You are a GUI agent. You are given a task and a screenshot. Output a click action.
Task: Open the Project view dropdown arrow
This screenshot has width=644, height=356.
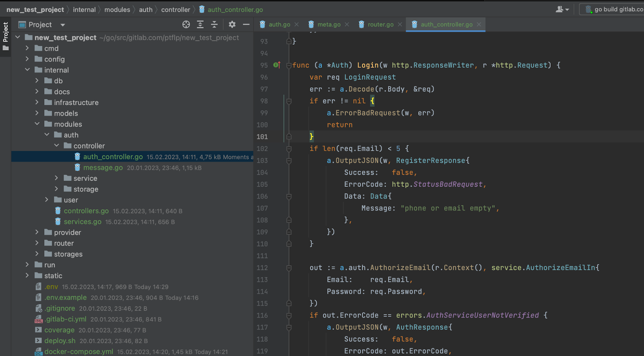(63, 25)
